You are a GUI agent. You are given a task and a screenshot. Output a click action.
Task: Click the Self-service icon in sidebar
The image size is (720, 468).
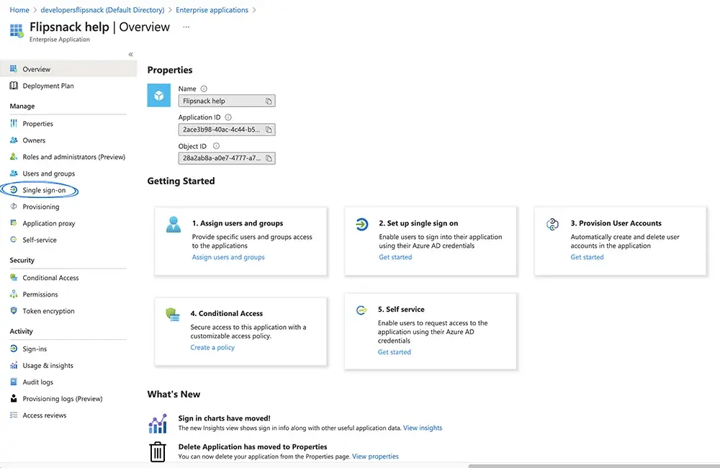tap(14, 239)
